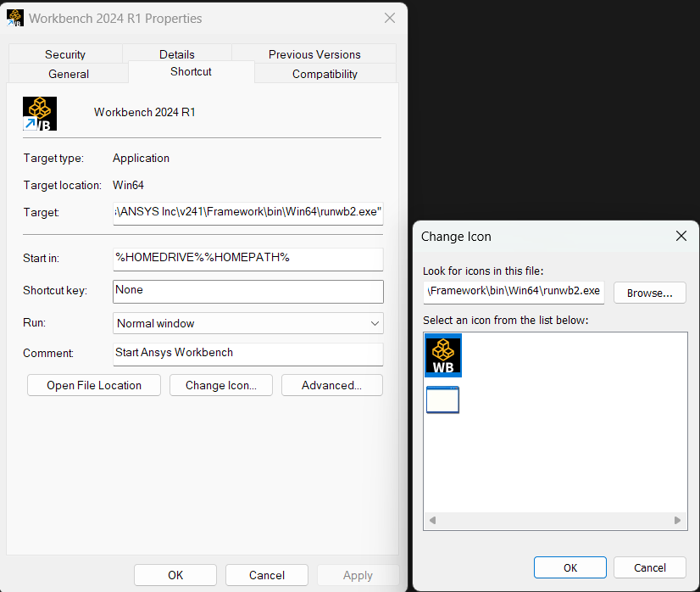Select the WB Workbench icon in the list
700x592 pixels.
pyautogui.click(x=443, y=355)
